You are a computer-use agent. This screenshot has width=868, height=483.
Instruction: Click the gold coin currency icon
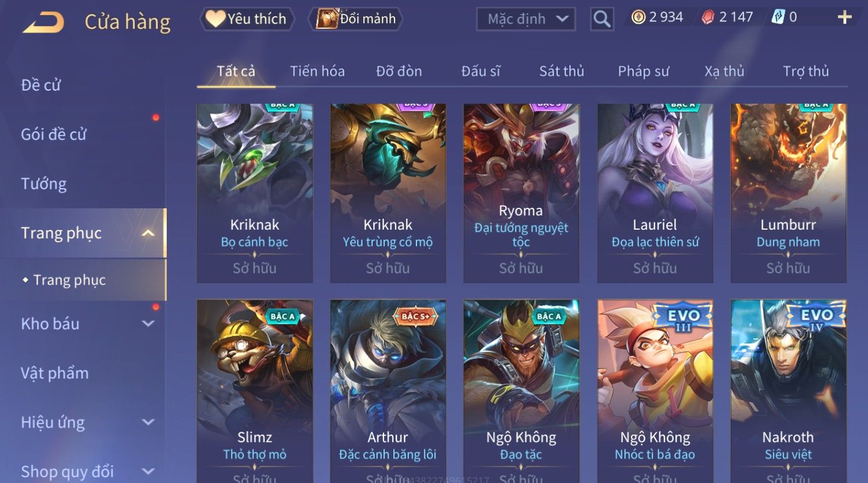pyautogui.click(x=638, y=17)
